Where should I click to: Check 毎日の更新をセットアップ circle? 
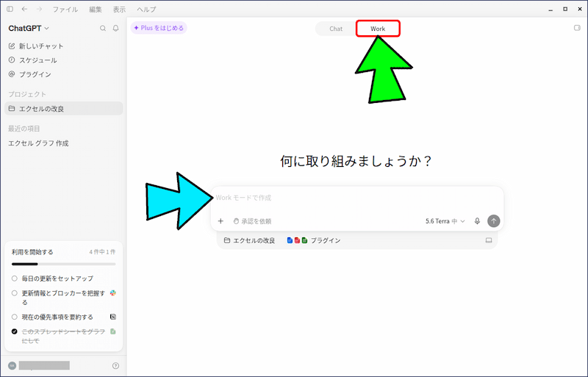[x=14, y=279]
